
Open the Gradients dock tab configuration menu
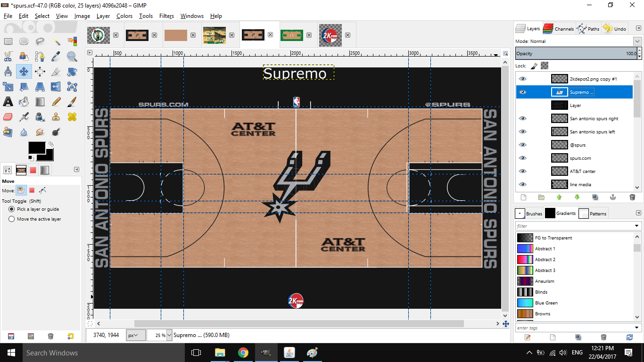click(638, 213)
